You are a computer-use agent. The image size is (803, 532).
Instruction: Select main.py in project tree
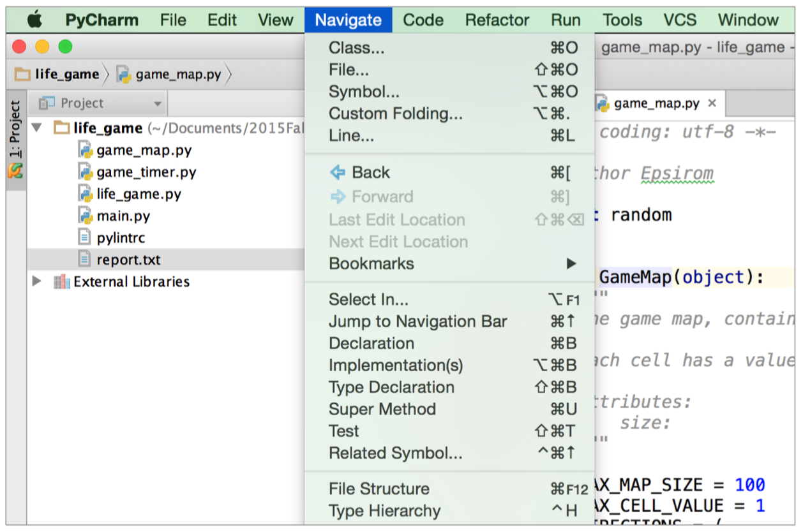click(123, 216)
